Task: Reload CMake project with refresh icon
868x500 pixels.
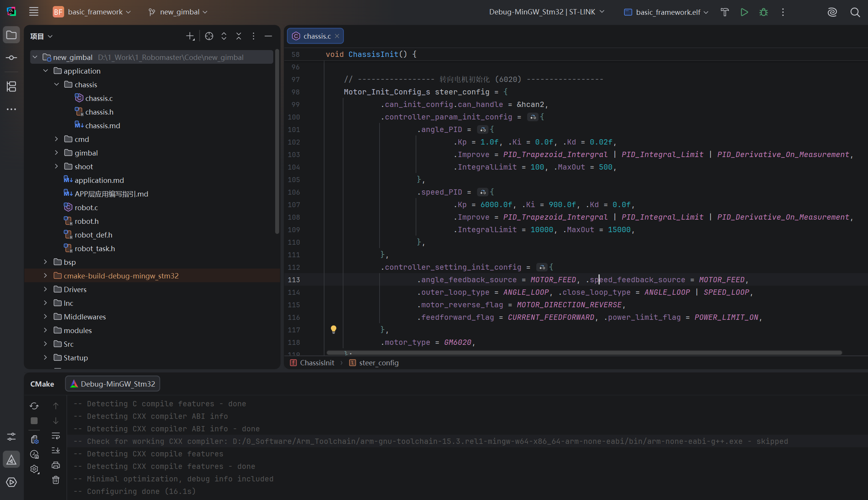Action: point(34,406)
